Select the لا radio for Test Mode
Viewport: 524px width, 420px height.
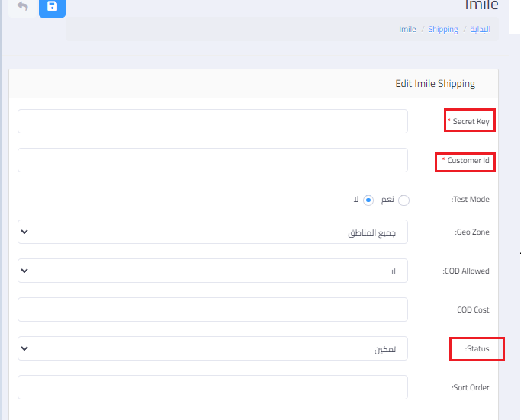pos(368,200)
